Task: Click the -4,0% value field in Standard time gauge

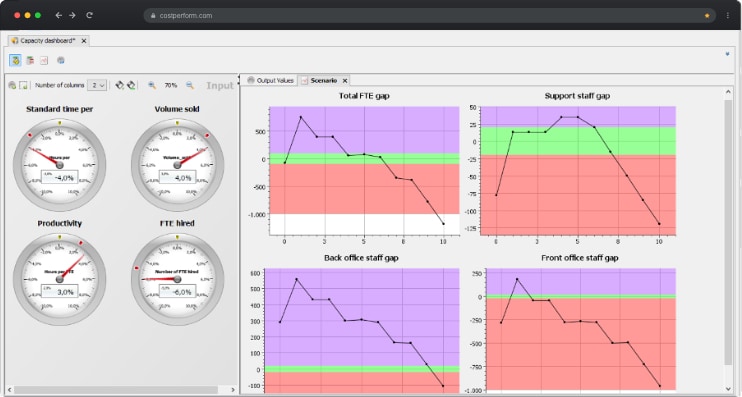Action: (60, 177)
